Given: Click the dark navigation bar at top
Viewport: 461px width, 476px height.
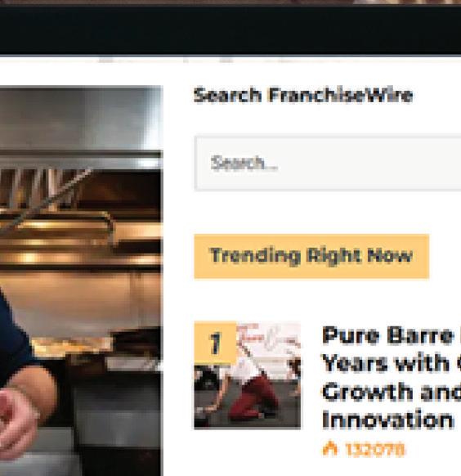Looking at the screenshot, I should click(230, 30).
